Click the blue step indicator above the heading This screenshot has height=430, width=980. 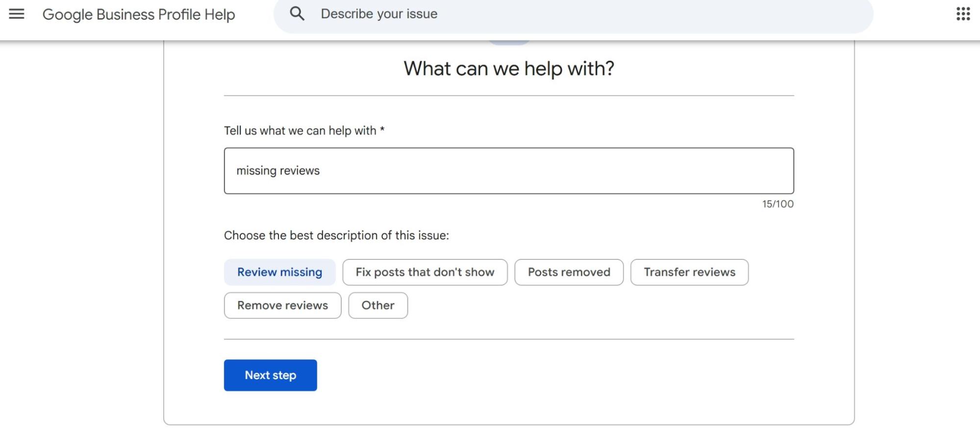[508, 43]
